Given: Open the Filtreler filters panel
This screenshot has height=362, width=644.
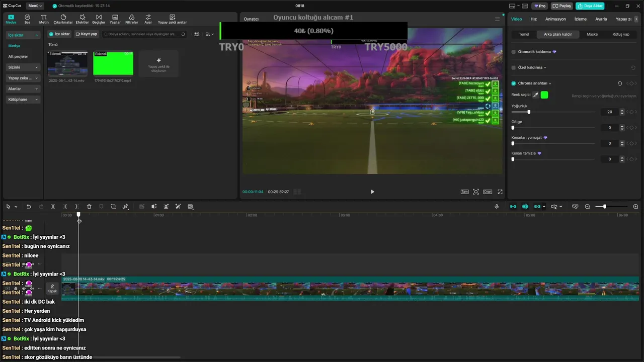Looking at the screenshot, I should coord(131,19).
